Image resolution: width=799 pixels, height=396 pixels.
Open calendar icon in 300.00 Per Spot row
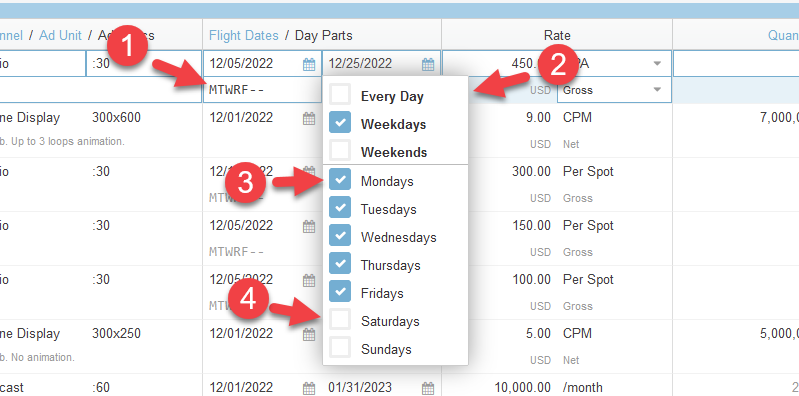tap(309, 172)
